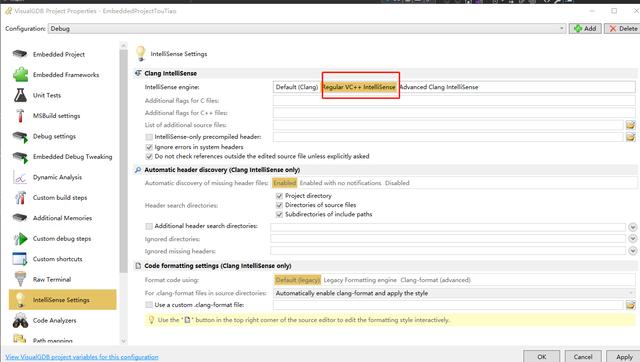Delete the current configuration
The width and height of the screenshot is (640, 362).
pos(622,29)
